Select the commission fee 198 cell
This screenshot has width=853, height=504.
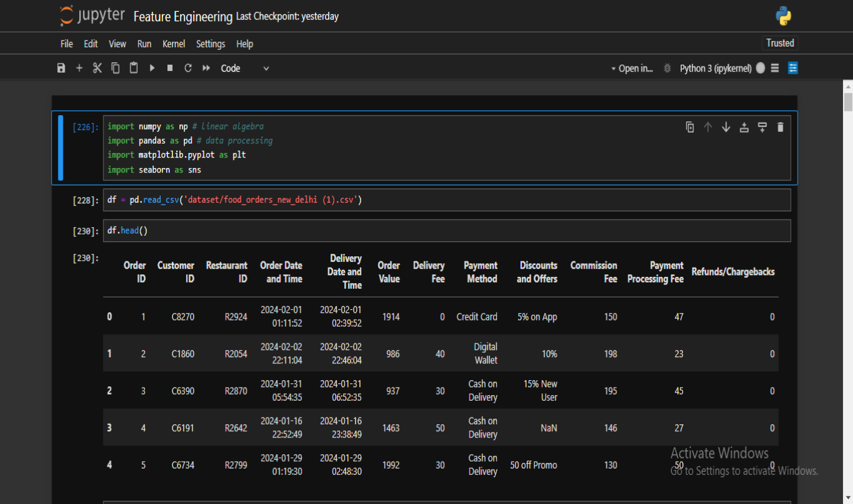(x=611, y=354)
